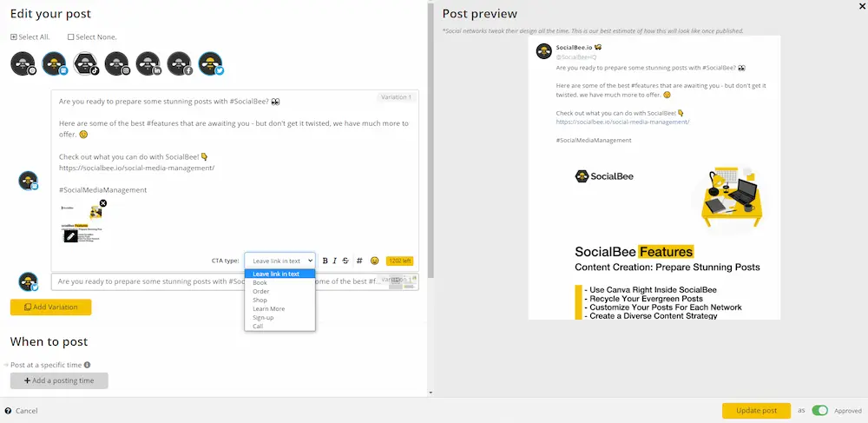Click the Cancel link
Screen dimensions: 868x423
point(27,411)
